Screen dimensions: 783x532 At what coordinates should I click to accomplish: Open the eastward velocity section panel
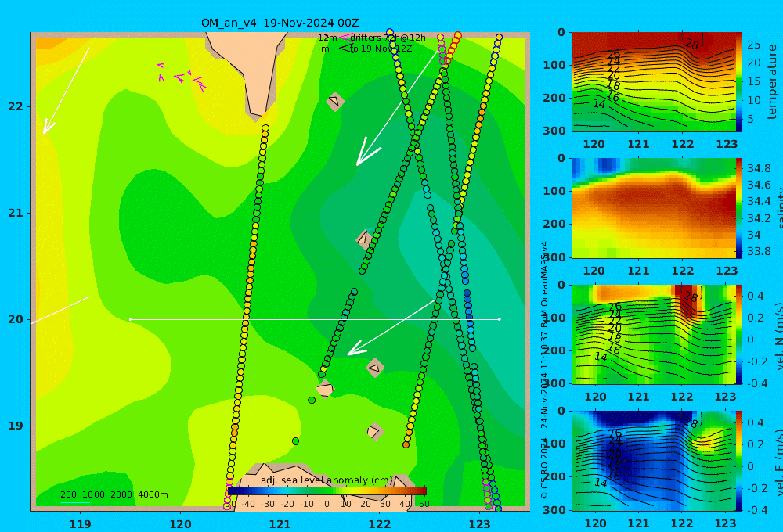654,460
